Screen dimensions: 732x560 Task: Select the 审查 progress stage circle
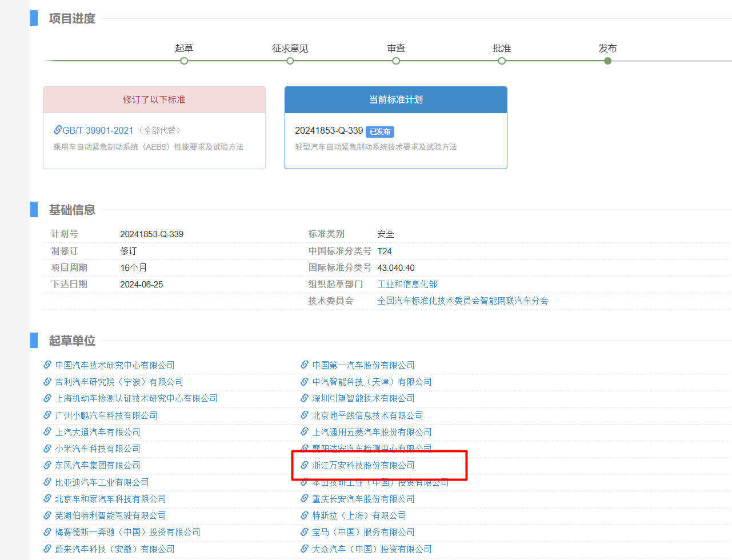pyautogui.click(x=396, y=61)
